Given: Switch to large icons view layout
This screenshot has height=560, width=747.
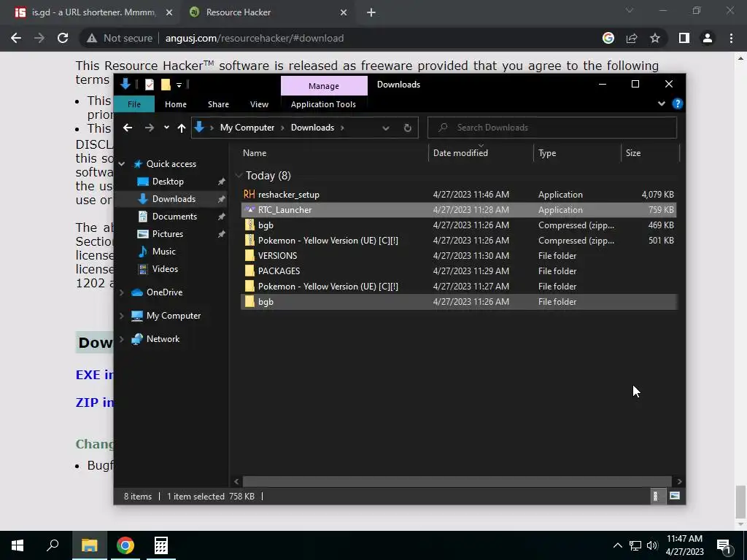Looking at the screenshot, I should point(675,496).
